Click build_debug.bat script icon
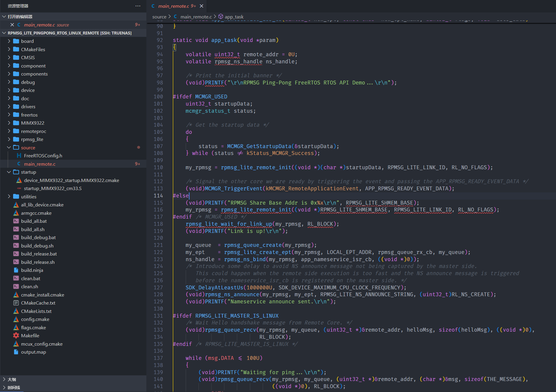 point(16,237)
